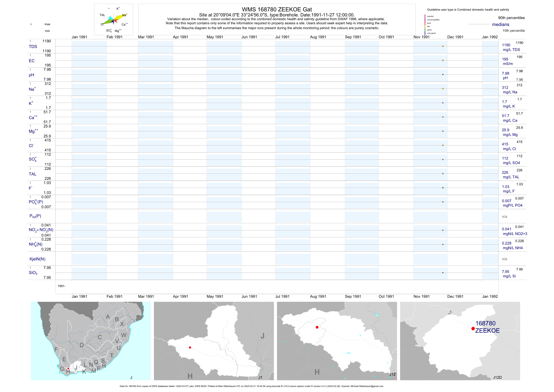Click the Na+ label in Maucha diagram
The width and height of the screenshot is (554, 392).
pyautogui.click(x=124, y=15)
